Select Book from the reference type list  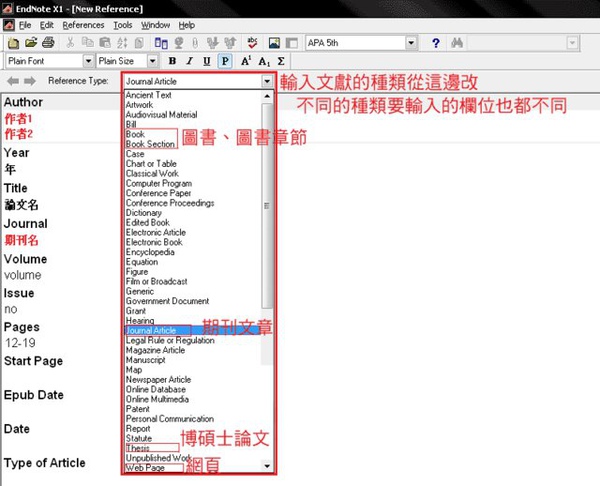pos(135,134)
